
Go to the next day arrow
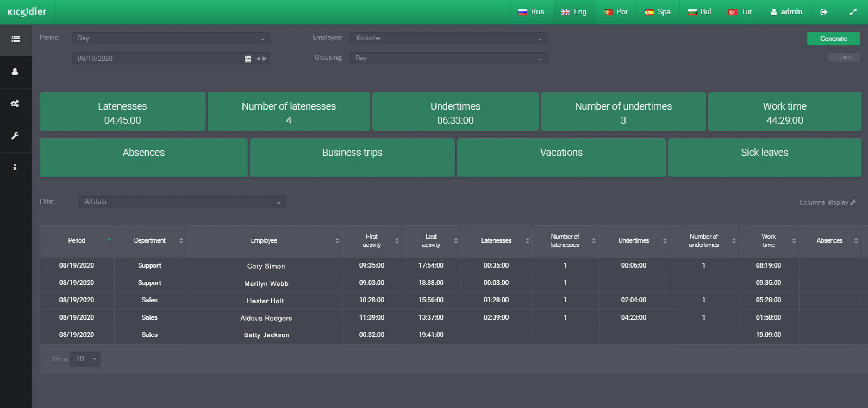tap(264, 59)
